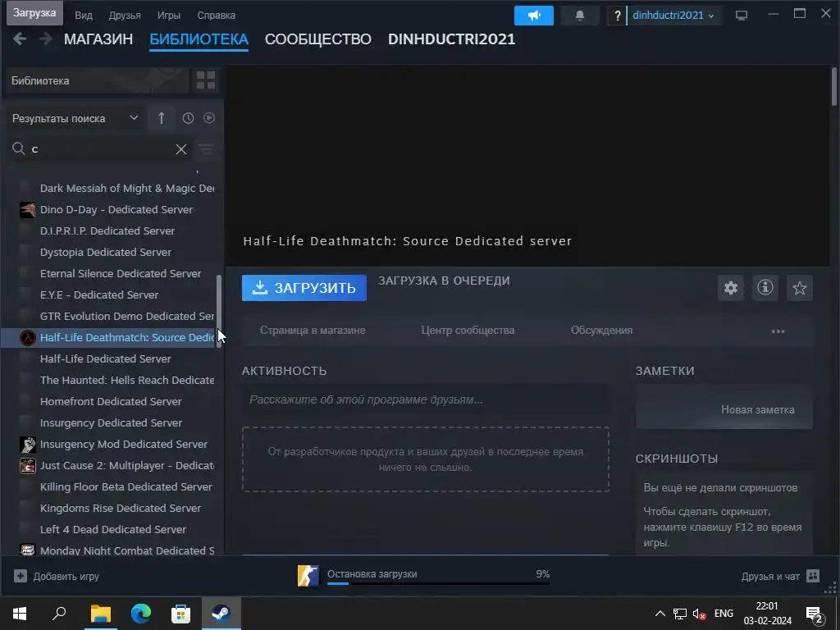
Task: Switch to БИБЛИОТЕКА tab
Action: tap(199, 39)
